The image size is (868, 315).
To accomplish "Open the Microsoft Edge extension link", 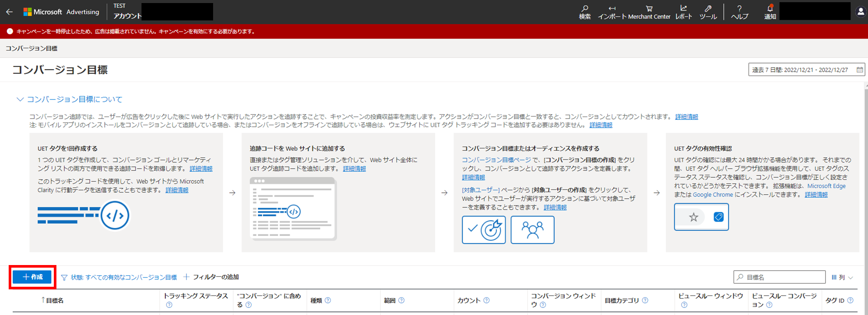I will (x=826, y=186).
